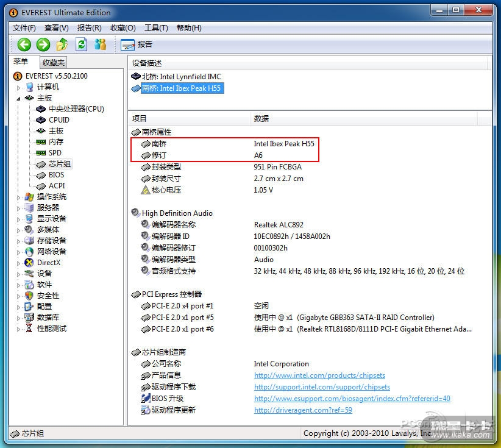Click the 操作系统 Windows flag icon
Viewport: 501px width, 448px height.
coord(29,197)
